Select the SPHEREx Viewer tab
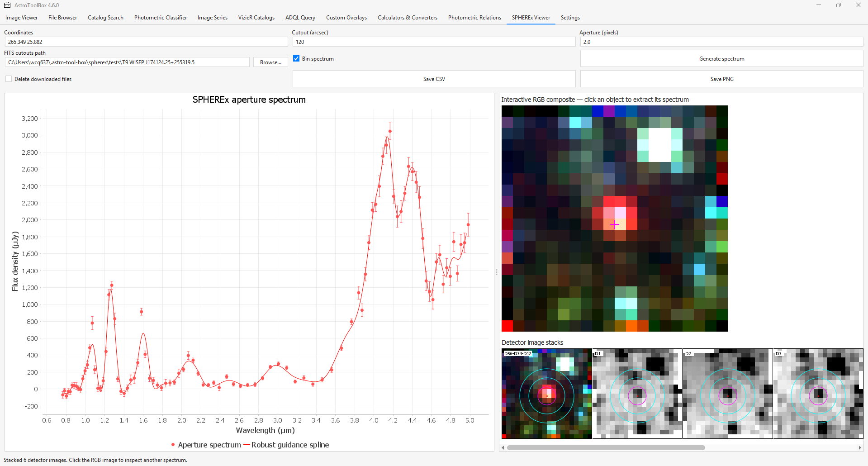The image size is (868, 466). pos(531,18)
